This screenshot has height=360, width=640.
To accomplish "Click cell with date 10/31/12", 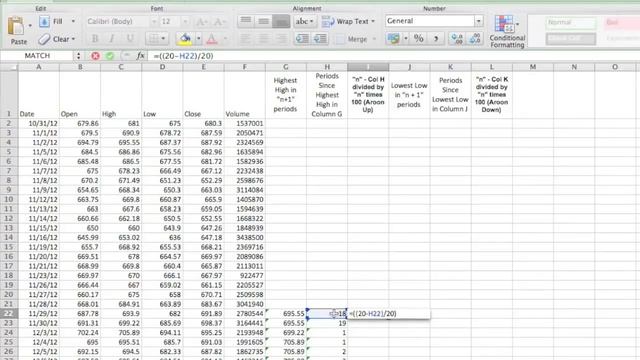I will [x=39, y=123].
